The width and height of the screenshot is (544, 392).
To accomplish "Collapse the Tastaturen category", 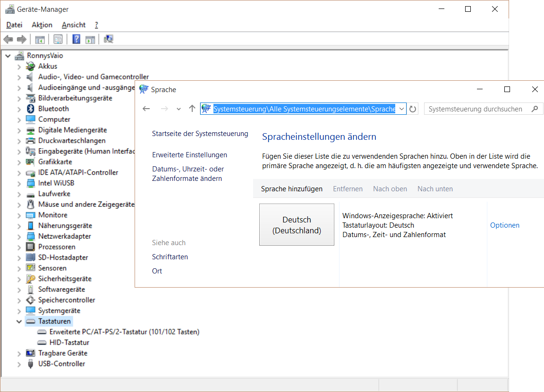I will pos(19,322).
